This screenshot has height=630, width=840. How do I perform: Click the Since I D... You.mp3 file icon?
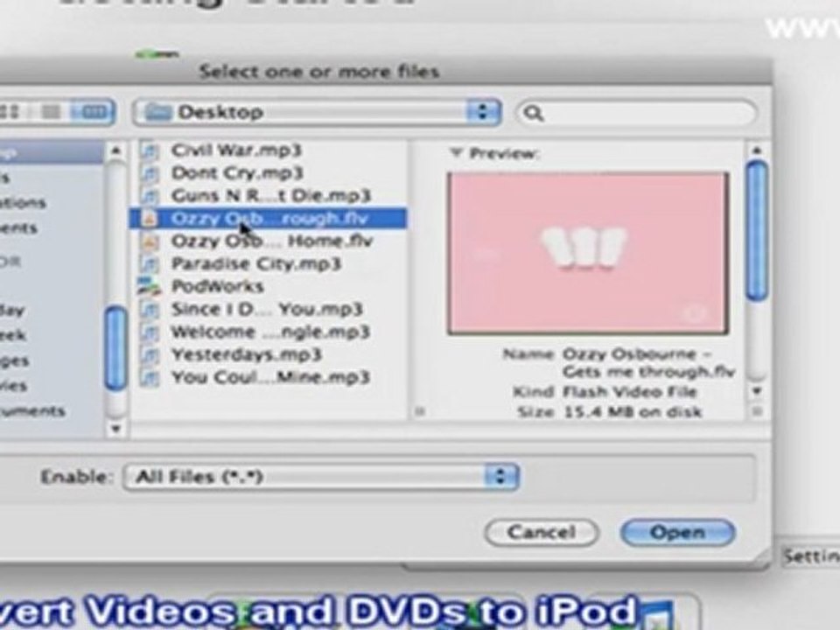tap(150, 310)
